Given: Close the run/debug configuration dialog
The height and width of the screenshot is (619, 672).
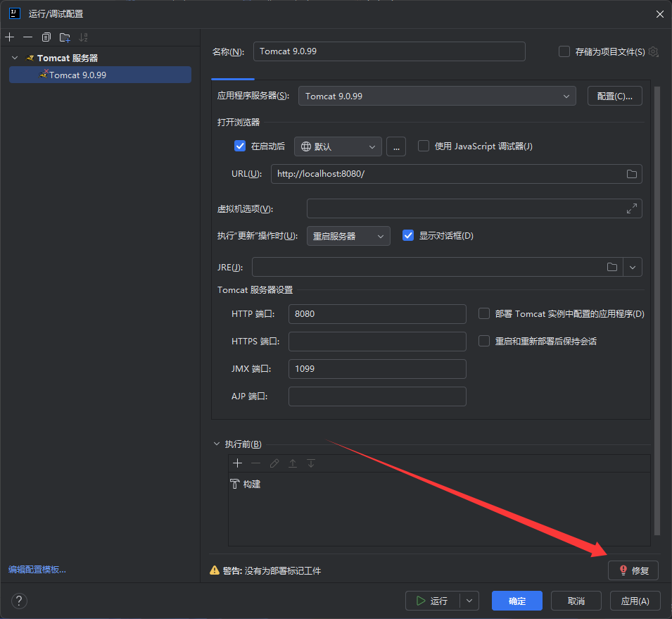Looking at the screenshot, I should click(659, 14).
